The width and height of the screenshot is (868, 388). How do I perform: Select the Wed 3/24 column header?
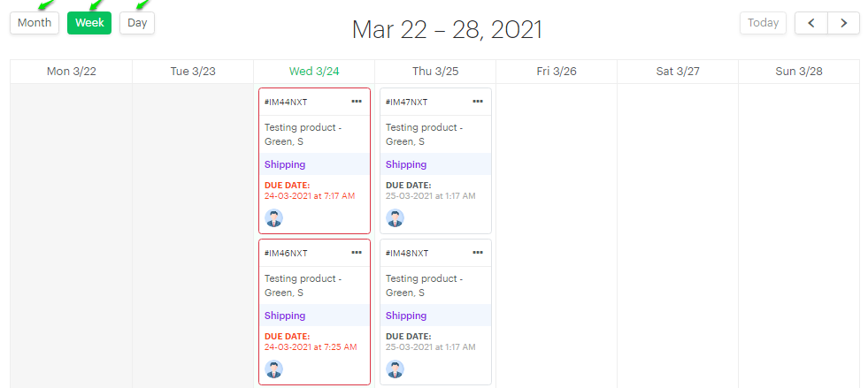click(314, 72)
